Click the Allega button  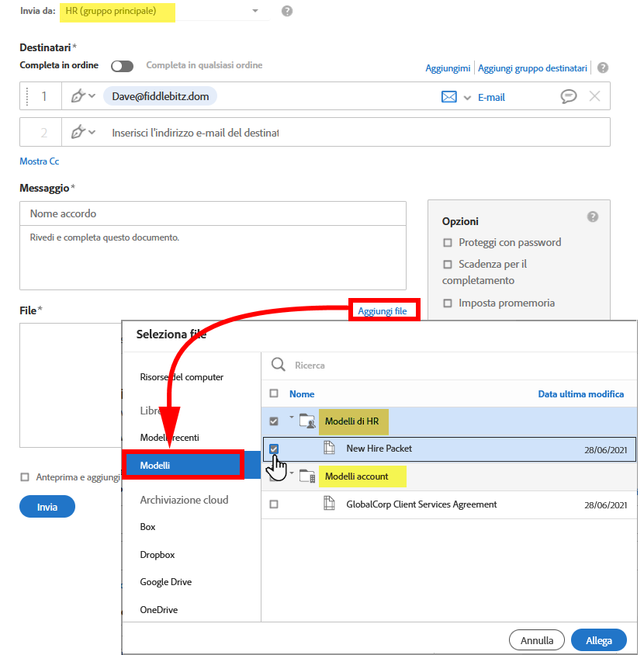[x=598, y=640]
